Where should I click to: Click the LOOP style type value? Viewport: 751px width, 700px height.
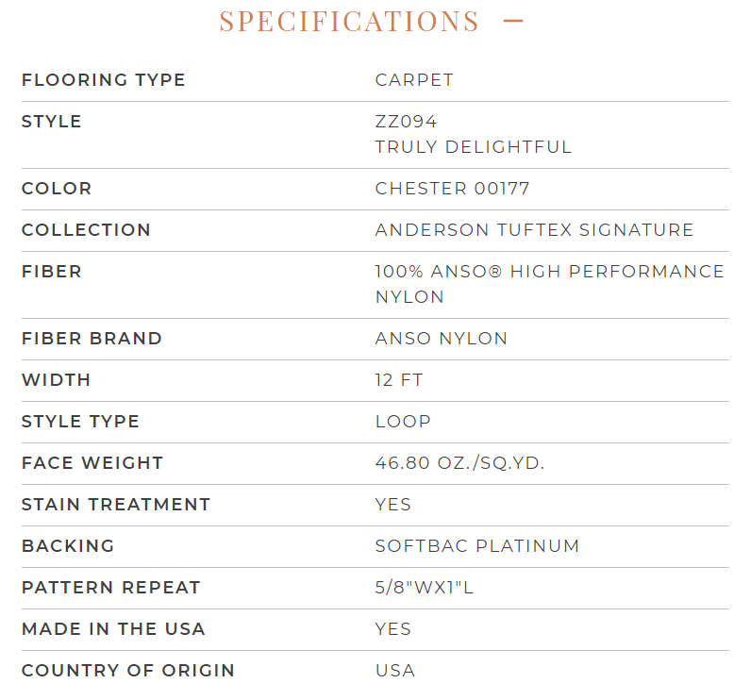coord(403,422)
